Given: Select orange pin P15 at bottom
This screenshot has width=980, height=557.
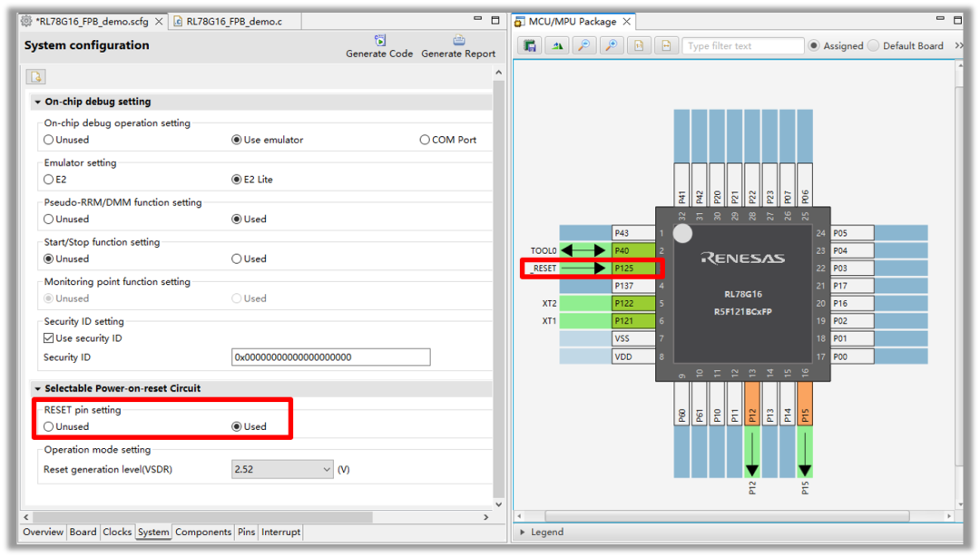Looking at the screenshot, I should [805, 403].
